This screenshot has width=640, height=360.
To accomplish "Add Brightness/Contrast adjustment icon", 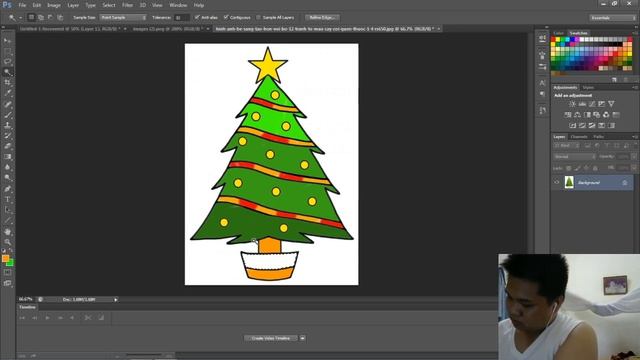I will tap(573, 104).
